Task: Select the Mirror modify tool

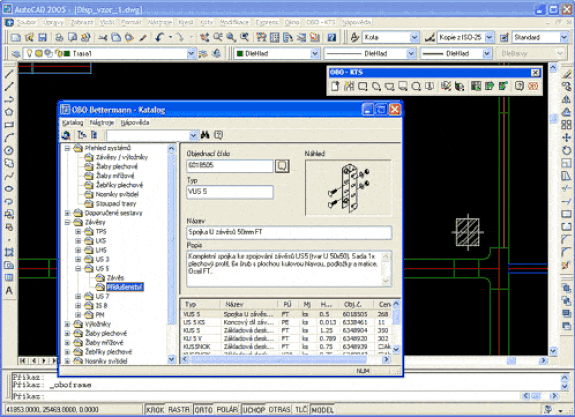Action: pos(566,99)
